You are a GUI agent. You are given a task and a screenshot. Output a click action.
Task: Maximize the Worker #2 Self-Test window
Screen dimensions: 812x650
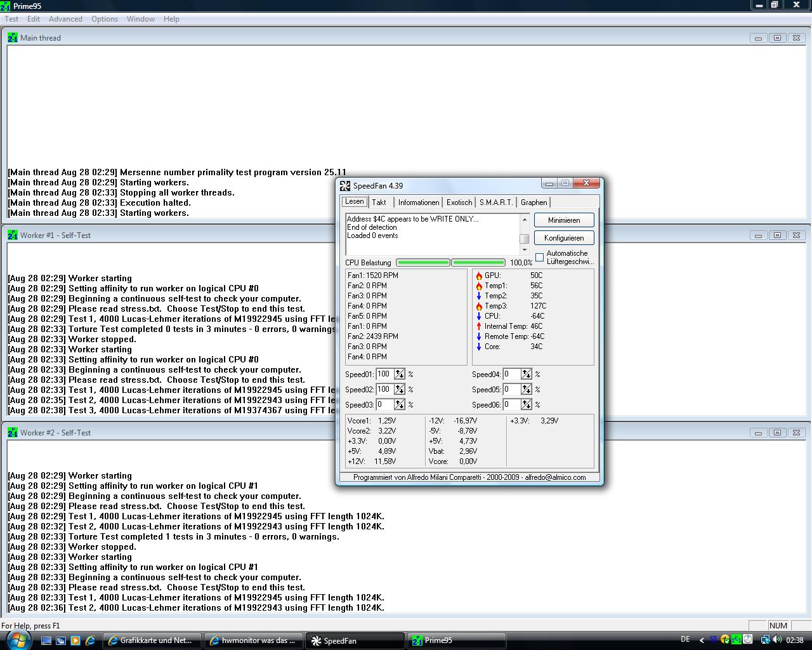[x=777, y=433]
